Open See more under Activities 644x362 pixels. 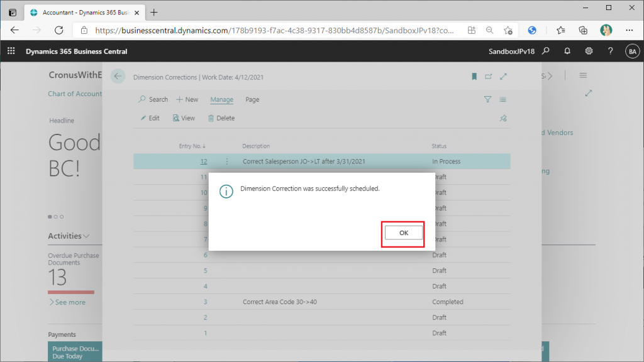pyautogui.click(x=67, y=302)
